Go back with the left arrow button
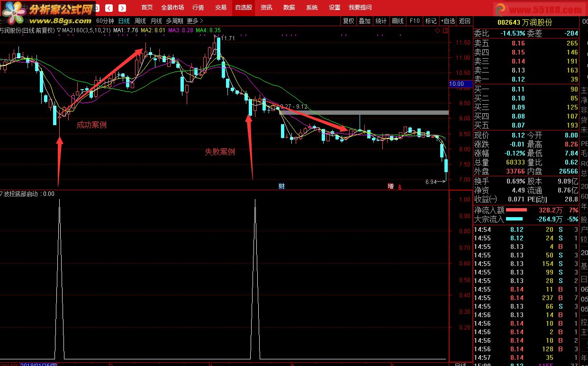 coord(109,8)
